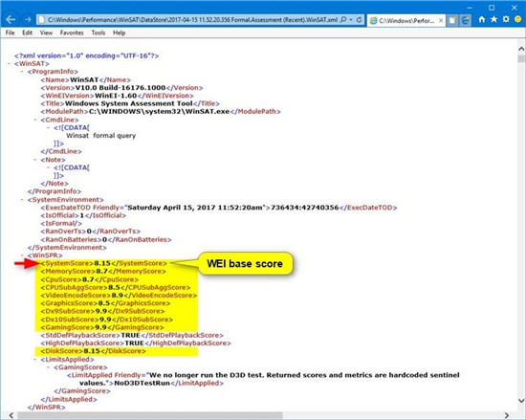Open Favorites with the star icon
Image resolution: width=526 pixels, height=420 pixels.
coord(493,19)
